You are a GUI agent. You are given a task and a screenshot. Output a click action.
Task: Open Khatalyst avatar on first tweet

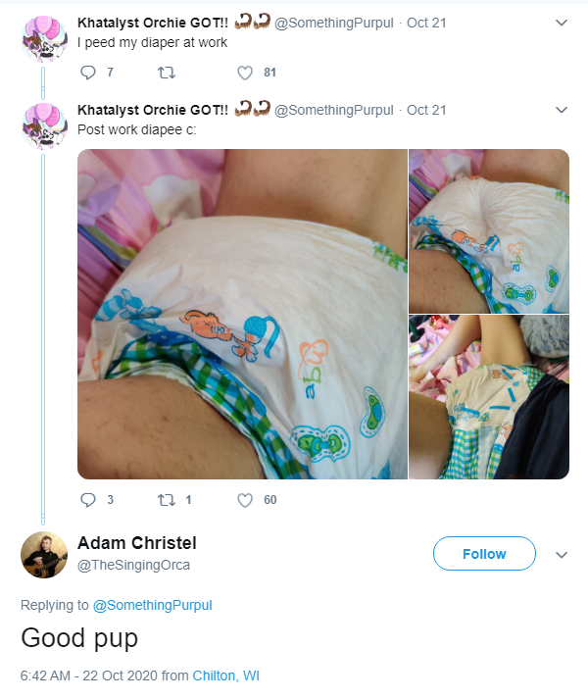[x=44, y=38]
